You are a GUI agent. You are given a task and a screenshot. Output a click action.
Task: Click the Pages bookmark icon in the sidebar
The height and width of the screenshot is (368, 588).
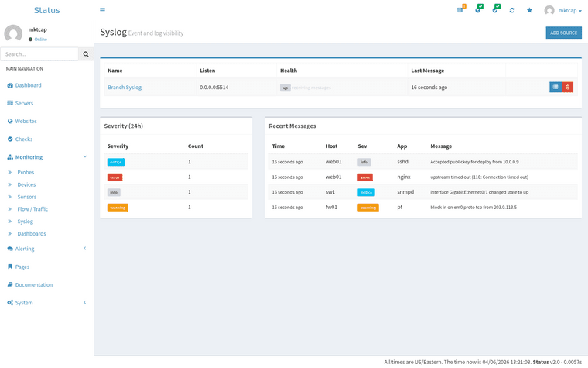point(10,267)
